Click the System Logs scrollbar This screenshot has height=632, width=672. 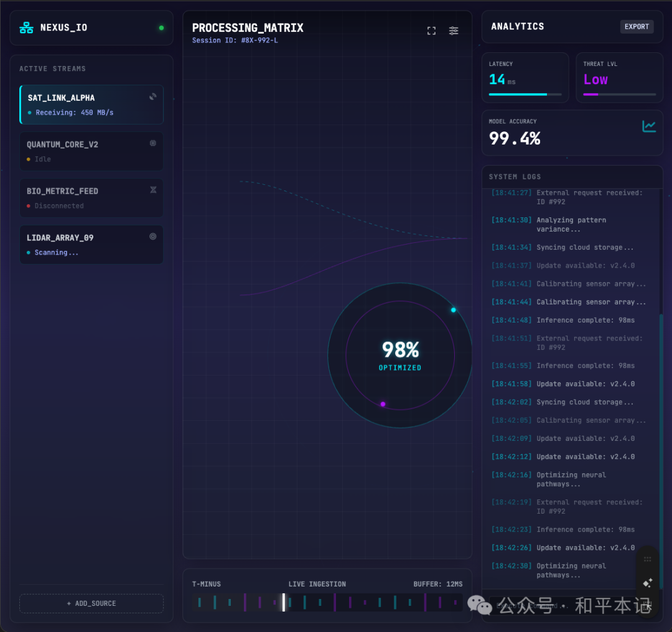pos(661,450)
